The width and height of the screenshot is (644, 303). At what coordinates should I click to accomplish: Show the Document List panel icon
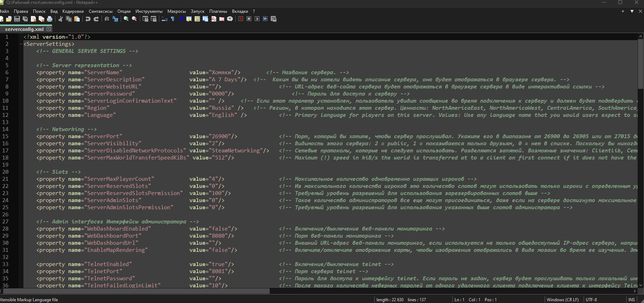pyautogui.click(x=205, y=19)
